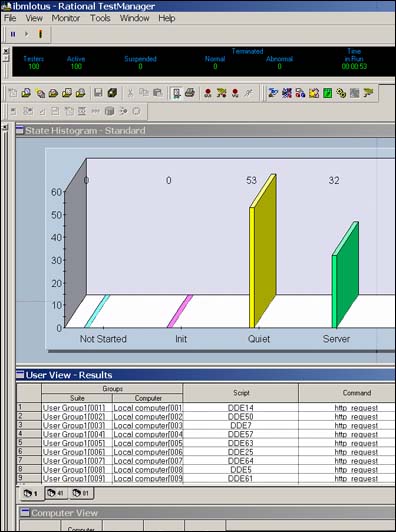Viewport: 396px width, 532px height.
Task: Select the DDE25 script cell
Action: click(241, 452)
